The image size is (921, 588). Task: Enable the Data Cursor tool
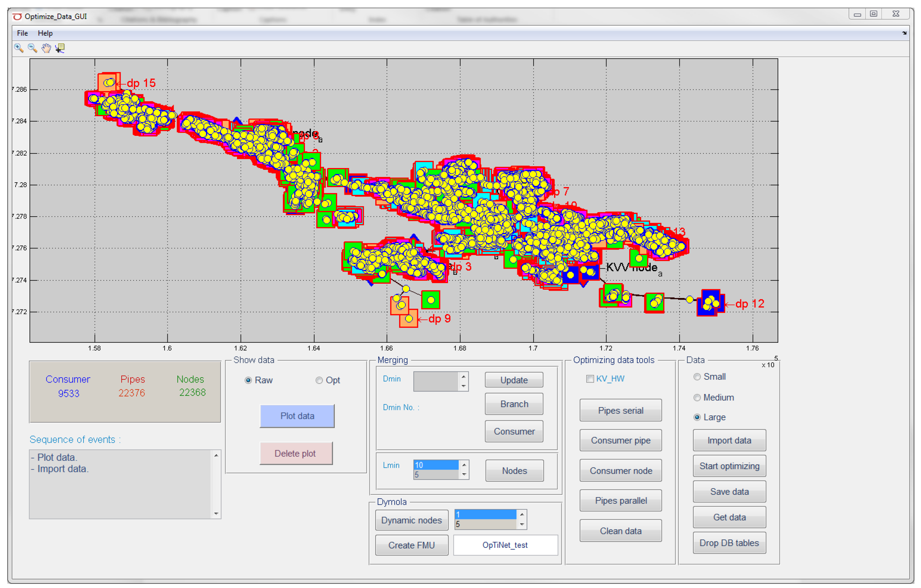coord(60,48)
